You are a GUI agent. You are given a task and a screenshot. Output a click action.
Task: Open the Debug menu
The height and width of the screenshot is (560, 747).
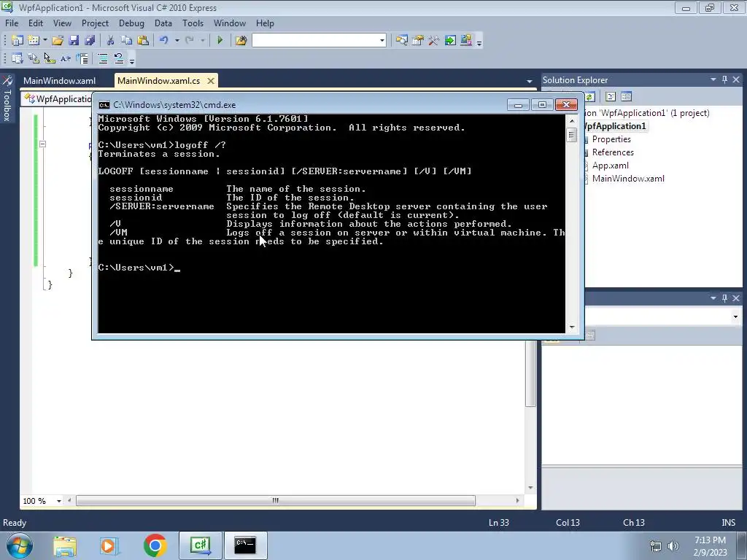pyautogui.click(x=131, y=23)
